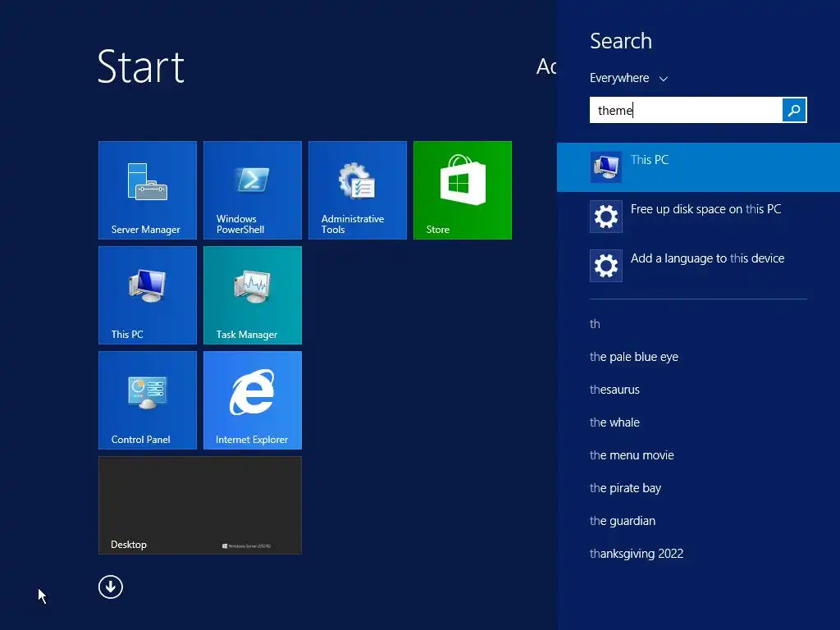Choose the 'thesaurus' suggestion

coord(614,390)
